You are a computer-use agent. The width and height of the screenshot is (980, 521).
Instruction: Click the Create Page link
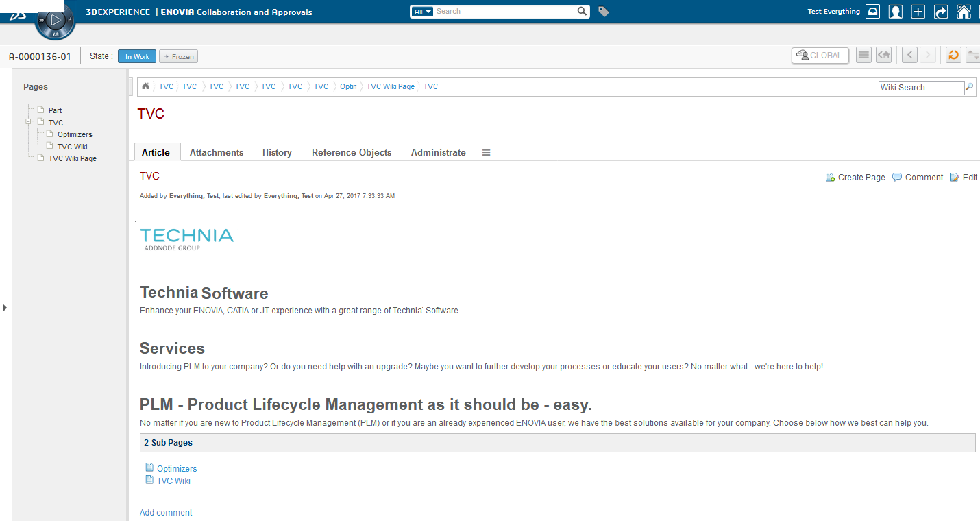tap(855, 178)
